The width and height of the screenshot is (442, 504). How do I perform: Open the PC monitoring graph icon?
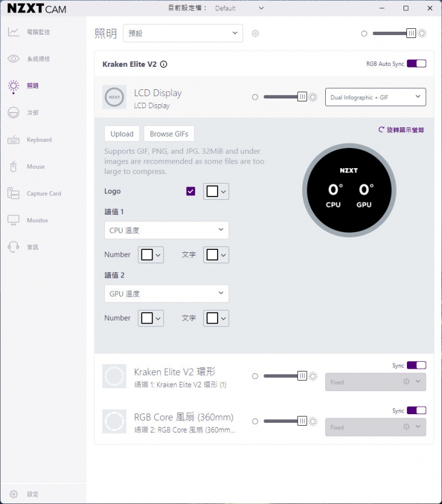[13, 32]
